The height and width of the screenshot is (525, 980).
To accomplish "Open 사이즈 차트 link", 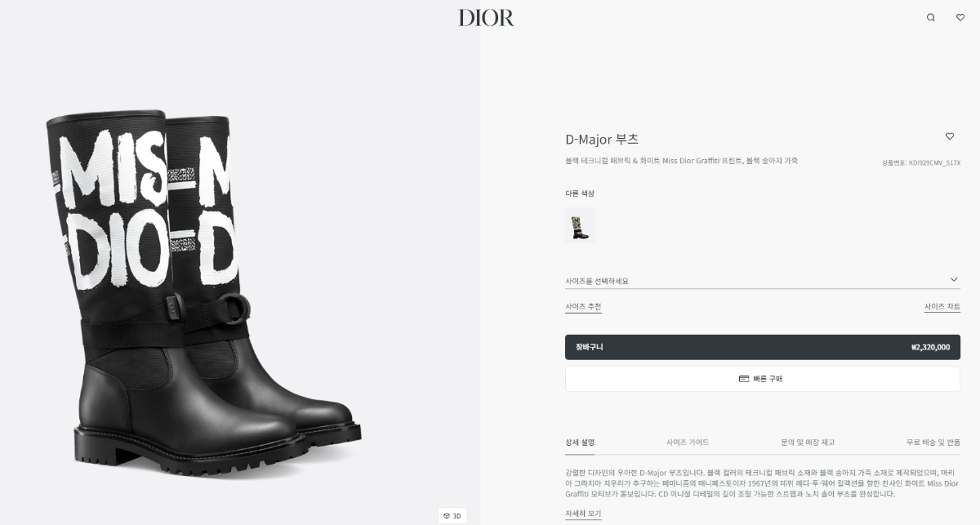I will (942, 307).
